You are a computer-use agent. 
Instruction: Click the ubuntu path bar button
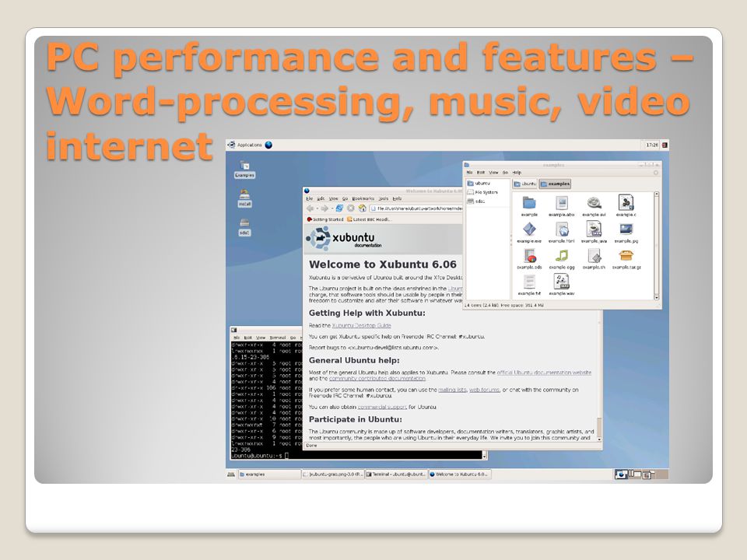pos(525,184)
